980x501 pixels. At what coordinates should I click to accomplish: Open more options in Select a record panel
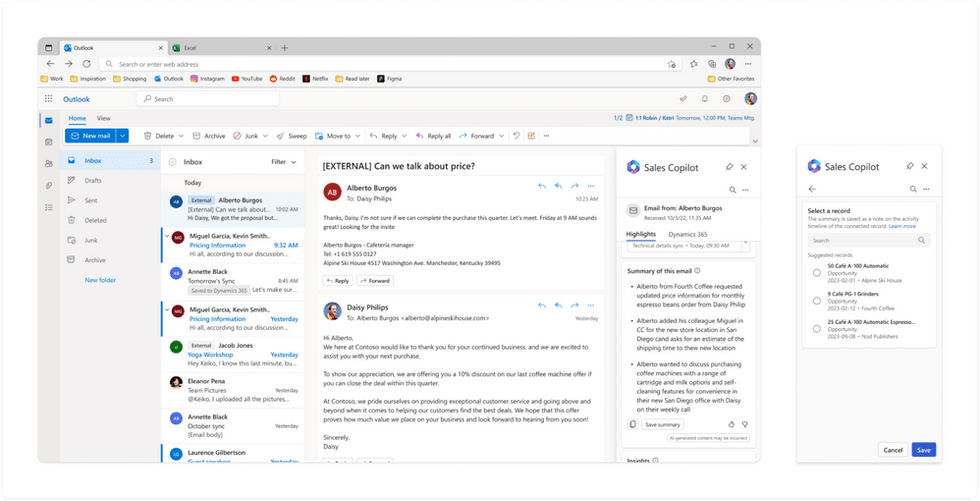click(x=926, y=189)
